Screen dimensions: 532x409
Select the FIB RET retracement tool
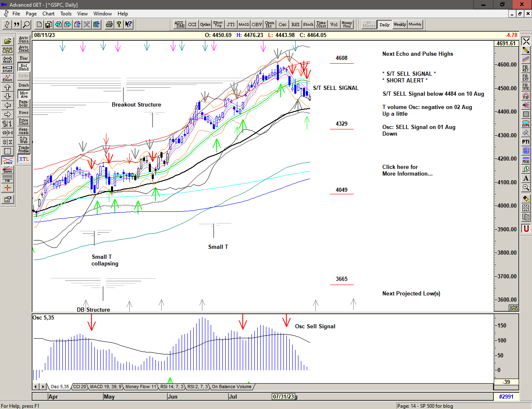[526, 68]
